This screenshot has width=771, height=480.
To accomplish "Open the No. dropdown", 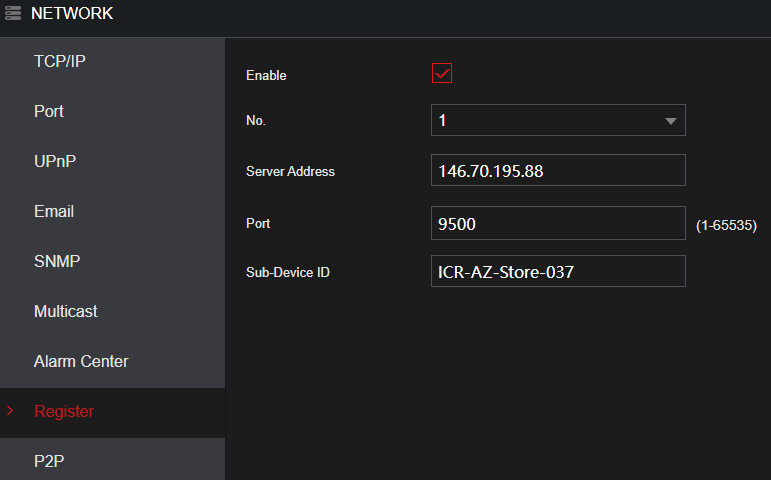I will [x=558, y=120].
